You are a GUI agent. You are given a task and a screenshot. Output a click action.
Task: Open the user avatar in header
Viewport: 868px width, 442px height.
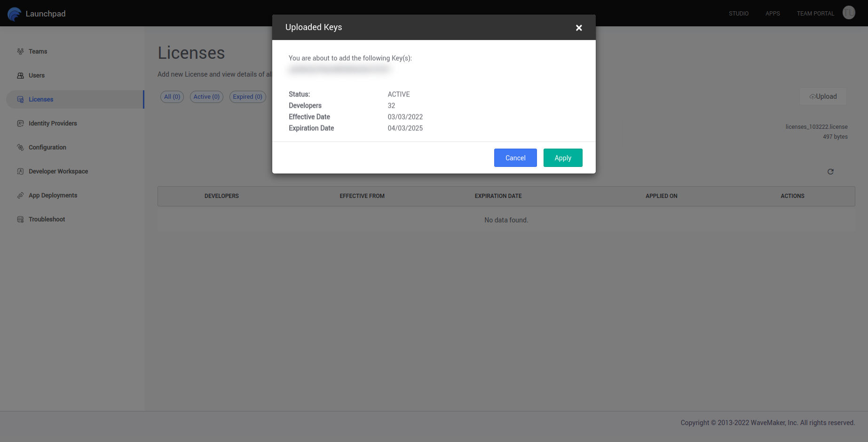[849, 13]
